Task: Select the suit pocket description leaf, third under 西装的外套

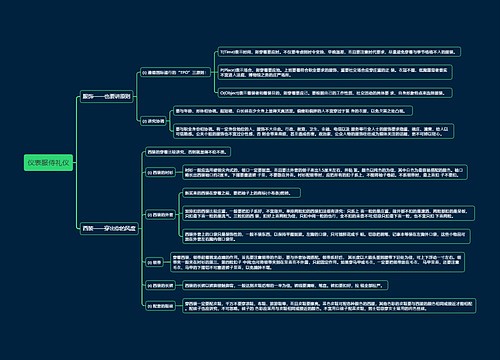Action: 326,236
